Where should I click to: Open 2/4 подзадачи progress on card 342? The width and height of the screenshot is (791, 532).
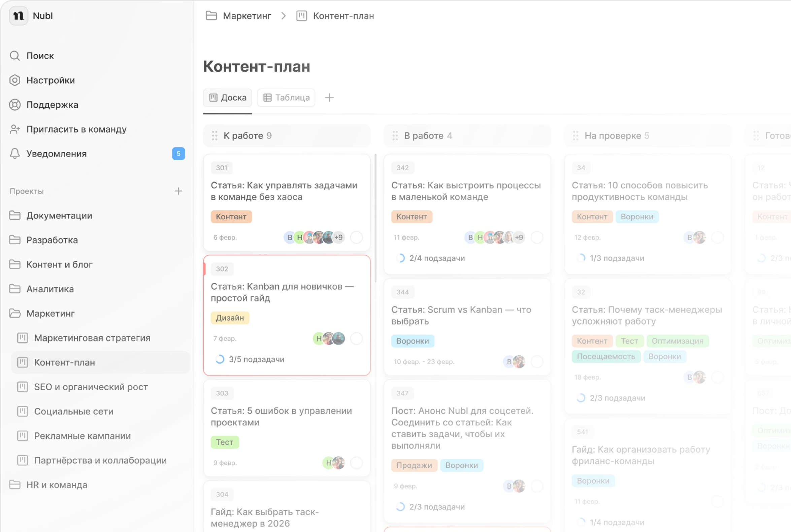[430, 258]
